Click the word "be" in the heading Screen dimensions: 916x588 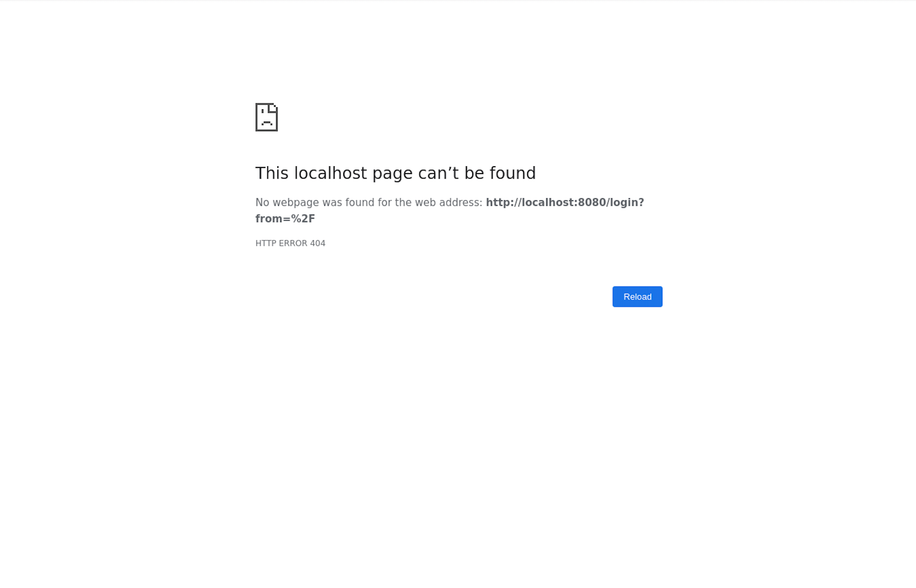(x=474, y=173)
